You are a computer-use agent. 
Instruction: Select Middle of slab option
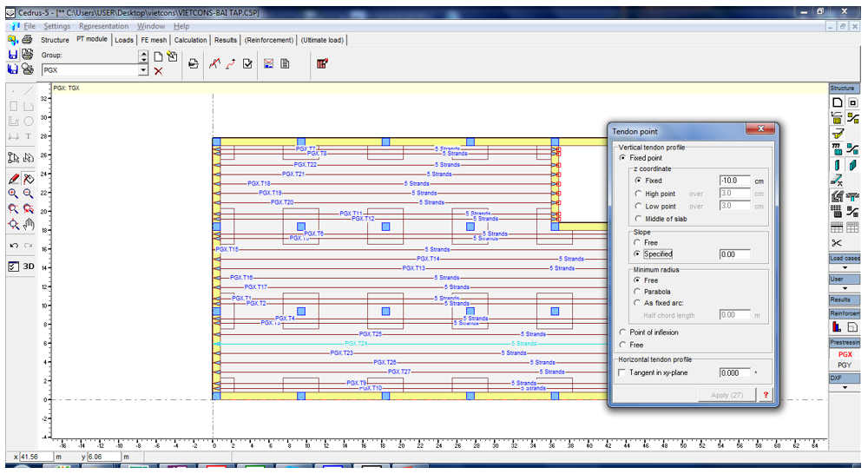638,219
